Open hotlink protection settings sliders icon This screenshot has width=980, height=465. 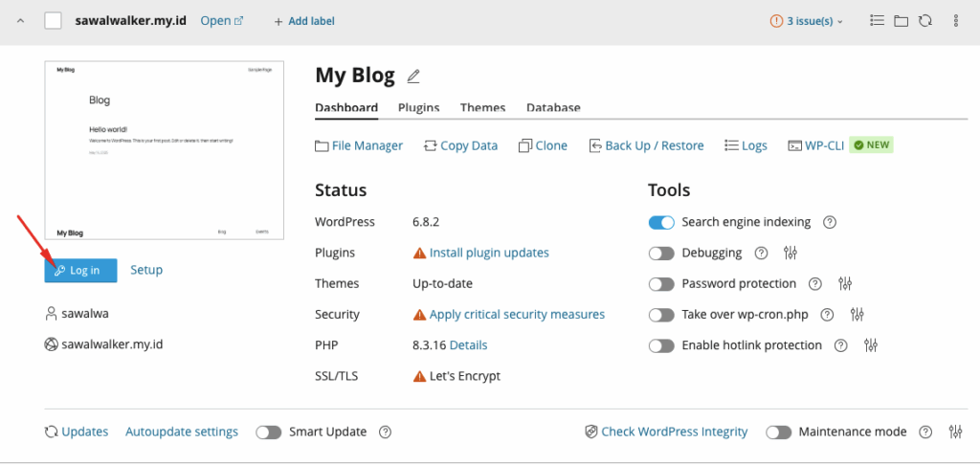(x=871, y=345)
